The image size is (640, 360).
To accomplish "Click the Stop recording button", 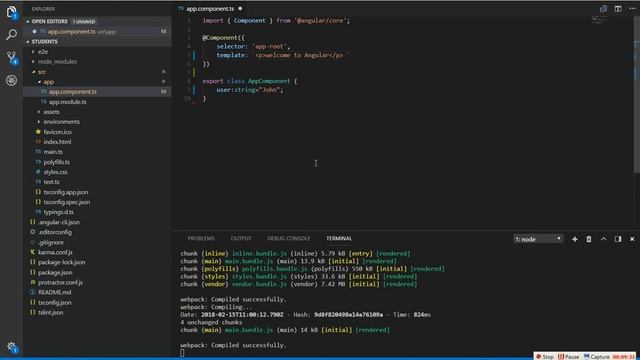I will (545, 356).
